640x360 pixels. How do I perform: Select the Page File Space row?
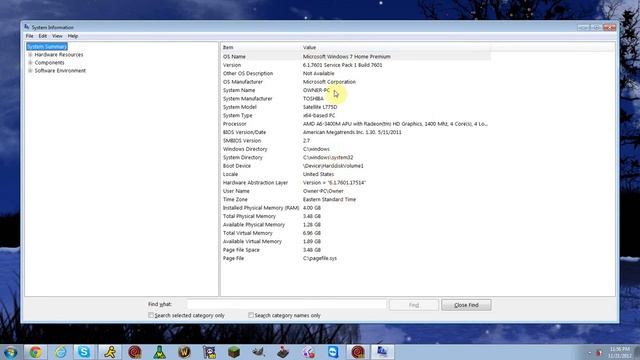(x=356, y=250)
